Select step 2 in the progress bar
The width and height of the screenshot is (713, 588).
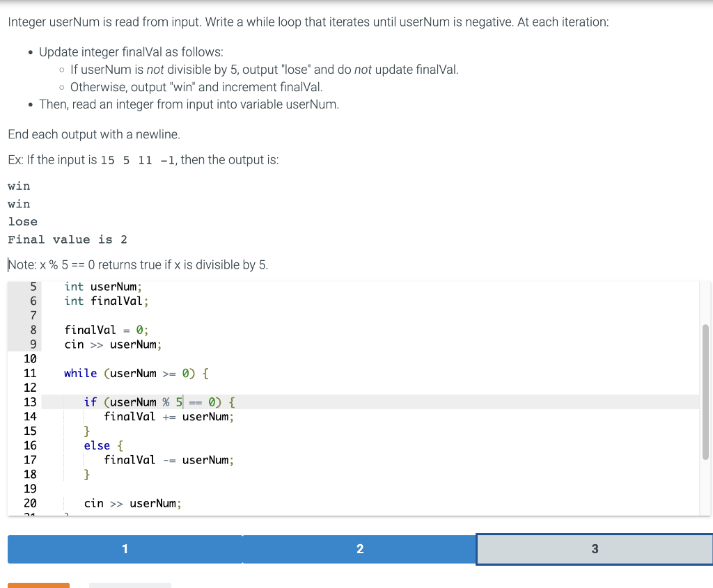360,549
